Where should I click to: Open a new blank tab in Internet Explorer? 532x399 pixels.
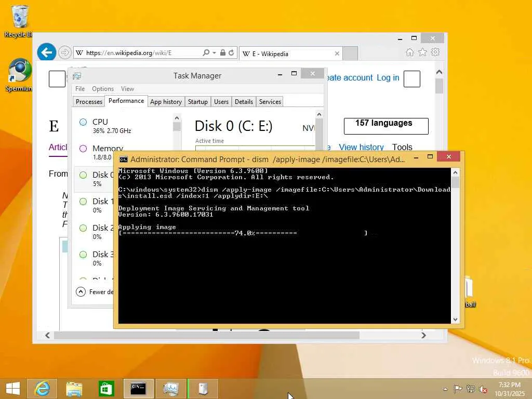(350, 54)
